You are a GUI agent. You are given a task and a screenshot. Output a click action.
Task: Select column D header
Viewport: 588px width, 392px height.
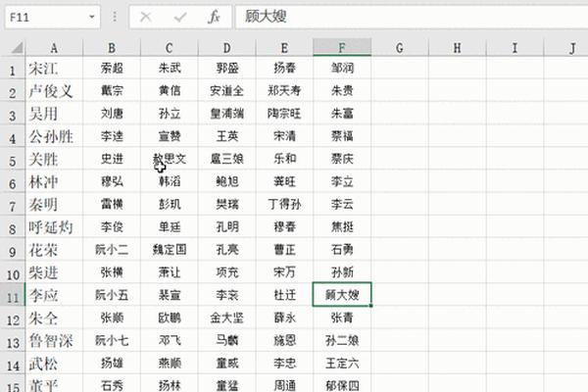[x=227, y=48]
